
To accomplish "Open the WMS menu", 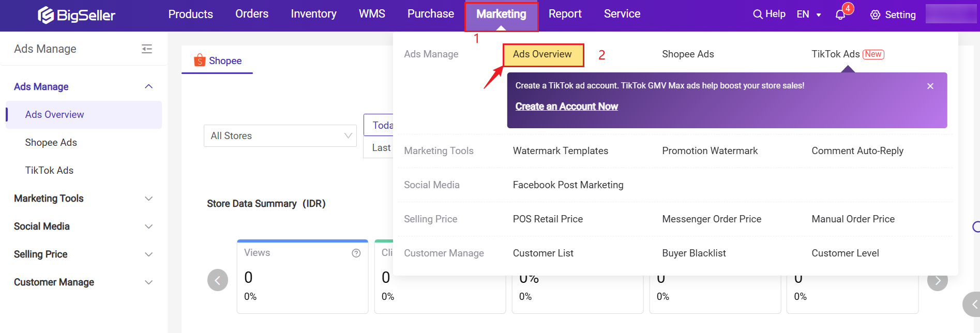I will (x=372, y=14).
